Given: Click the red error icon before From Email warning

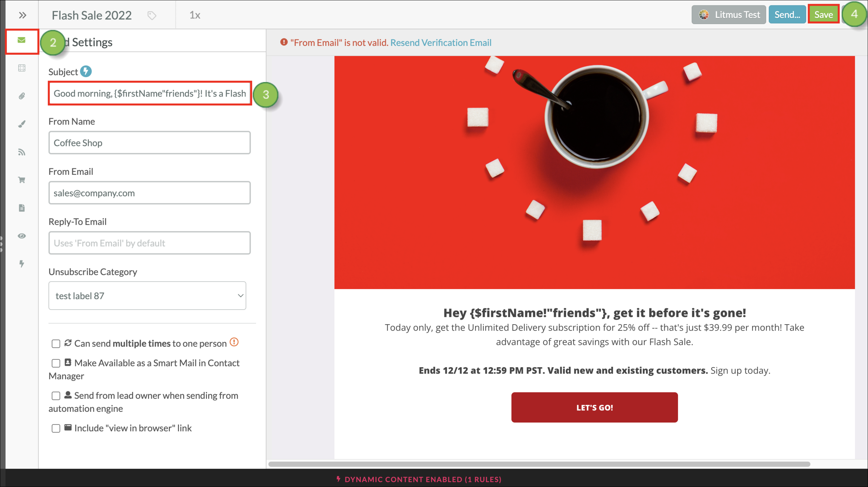Looking at the screenshot, I should (x=284, y=42).
